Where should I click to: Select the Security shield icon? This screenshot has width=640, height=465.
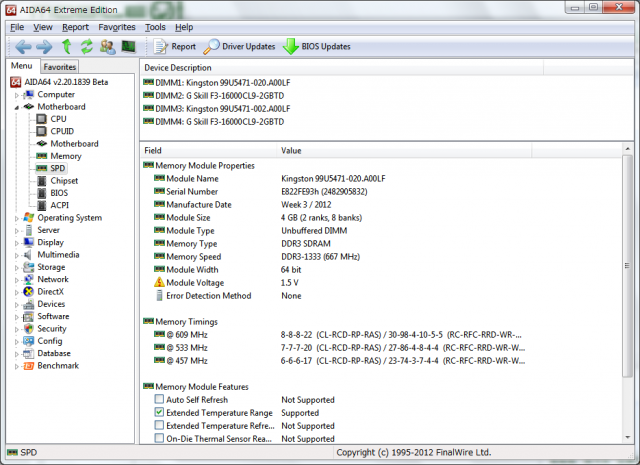(x=29, y=329)
